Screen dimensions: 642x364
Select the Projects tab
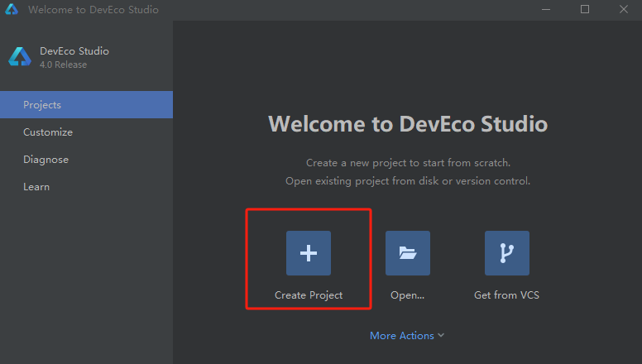point(86,105)
